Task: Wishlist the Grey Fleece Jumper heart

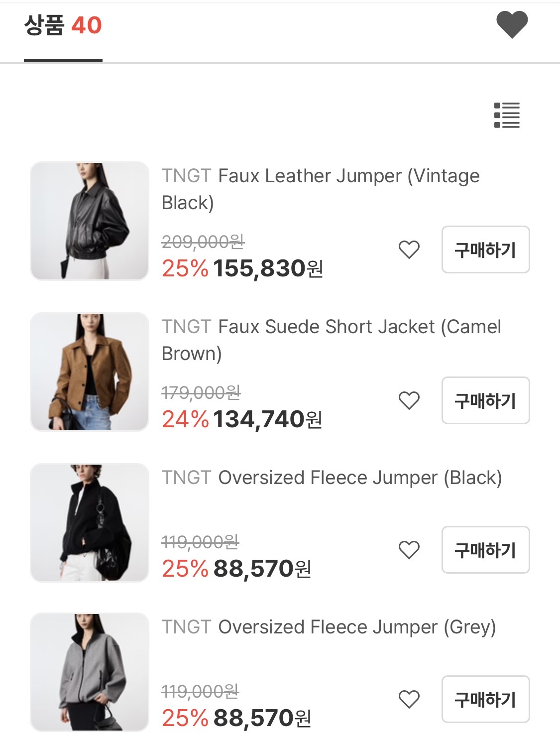Action: coord(409,699)
